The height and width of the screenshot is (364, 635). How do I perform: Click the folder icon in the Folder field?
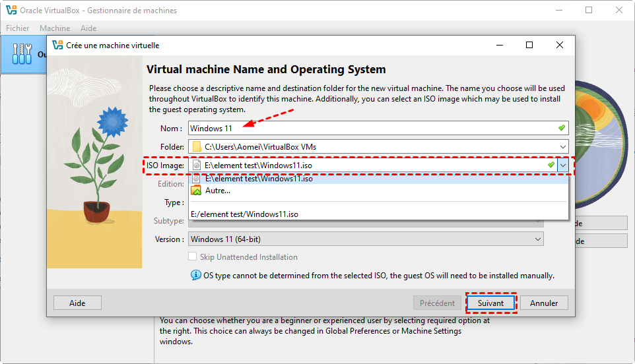point(197,146)
